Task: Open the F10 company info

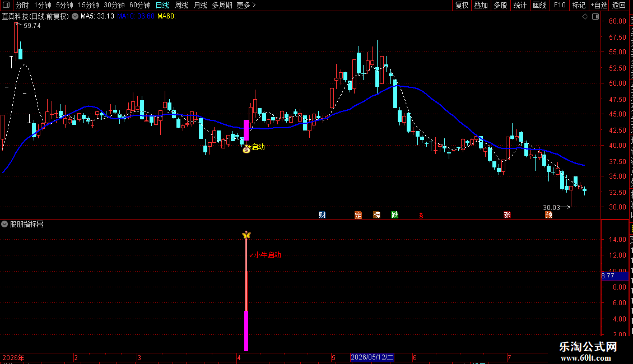Action: tap(560, 5)
